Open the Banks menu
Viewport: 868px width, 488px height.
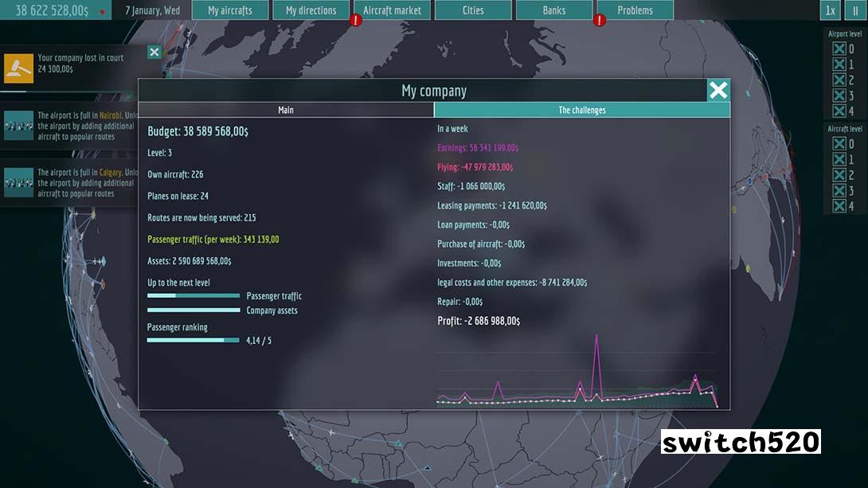click(553, 10)
